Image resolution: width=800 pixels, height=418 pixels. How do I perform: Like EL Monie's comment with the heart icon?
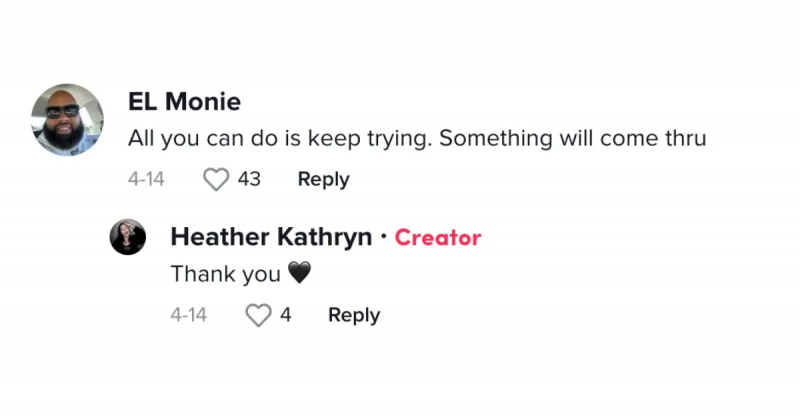pos(216,180)
